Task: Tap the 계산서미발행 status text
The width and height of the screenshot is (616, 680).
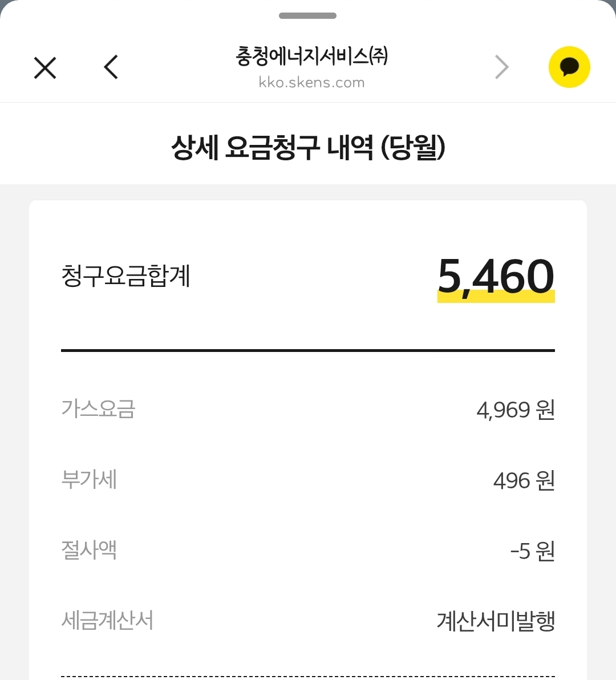Action: pos(496,621)
